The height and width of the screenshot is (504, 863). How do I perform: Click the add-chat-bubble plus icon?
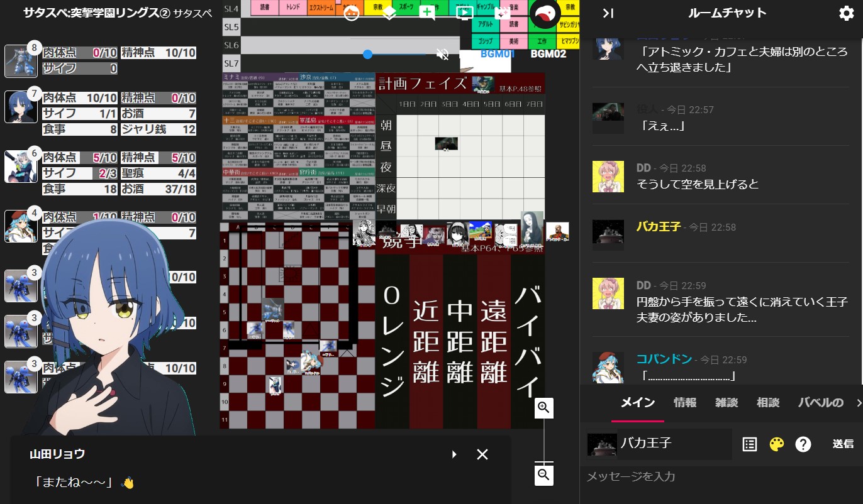(x=427, y=13)
